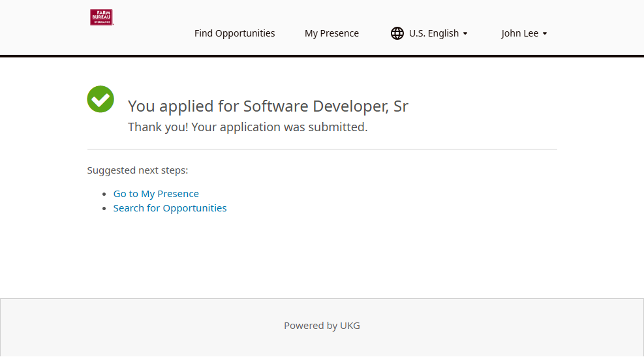Click the Search for Opportunities link
Image resolution: width=644 pixels, height=357 pixels.
pos(170,208)
